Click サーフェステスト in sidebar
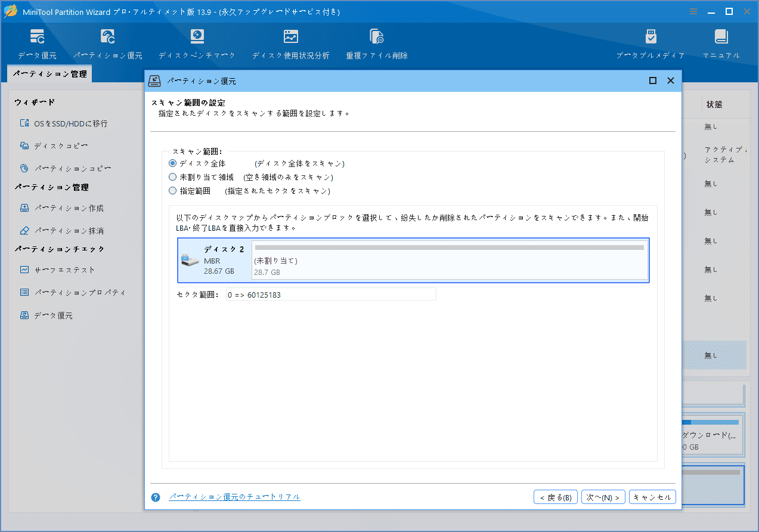This screenshot has width=759, height=532. [57, 270]
